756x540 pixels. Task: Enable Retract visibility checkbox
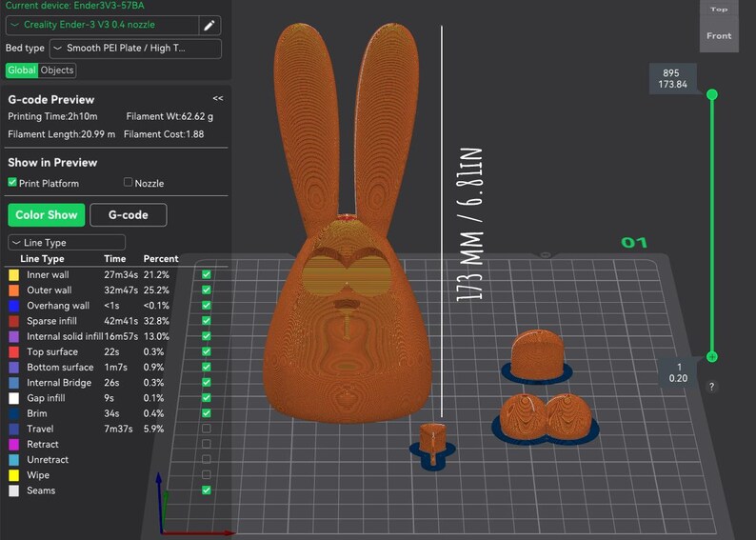207,444
